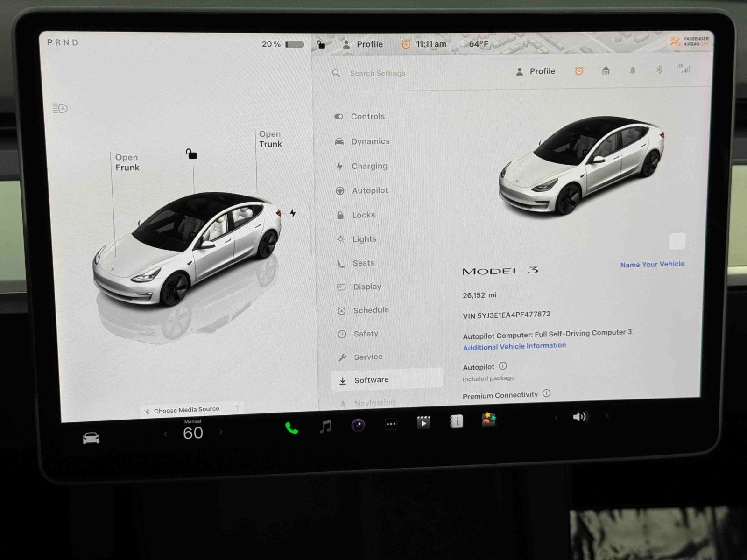This screenshot has width=747, height=560.
Task: Toggle the car lock icon above vehicle
Action: coord(191,154)
